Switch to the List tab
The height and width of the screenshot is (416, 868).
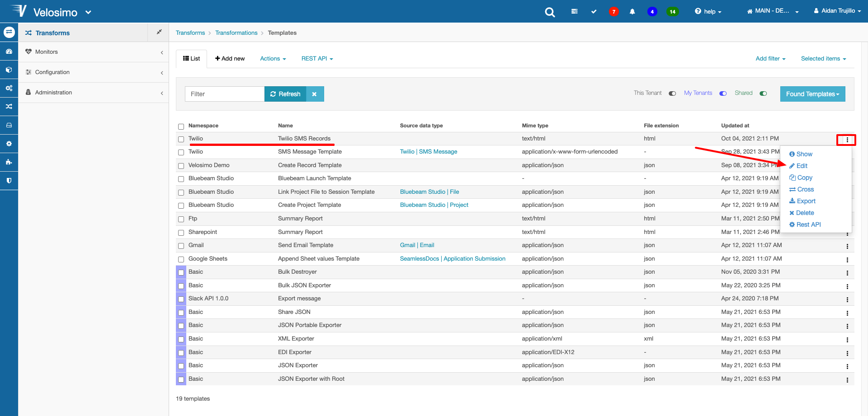(191, 59)
